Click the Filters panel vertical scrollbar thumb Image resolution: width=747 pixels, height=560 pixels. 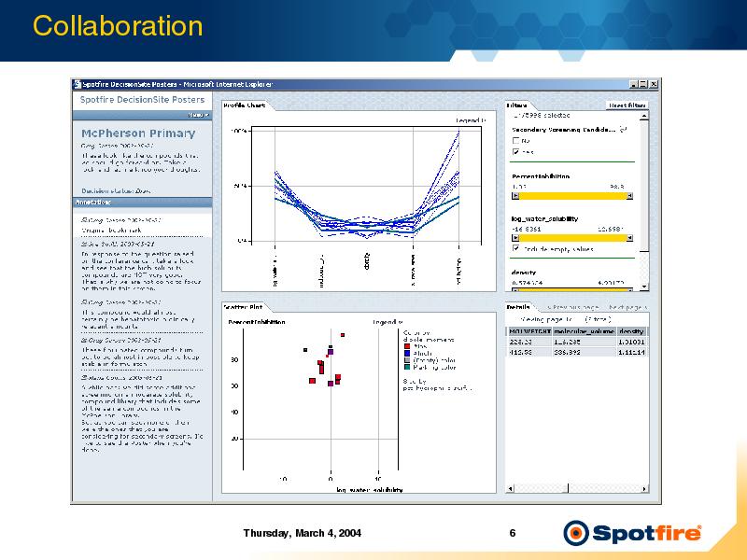point(644,186)
